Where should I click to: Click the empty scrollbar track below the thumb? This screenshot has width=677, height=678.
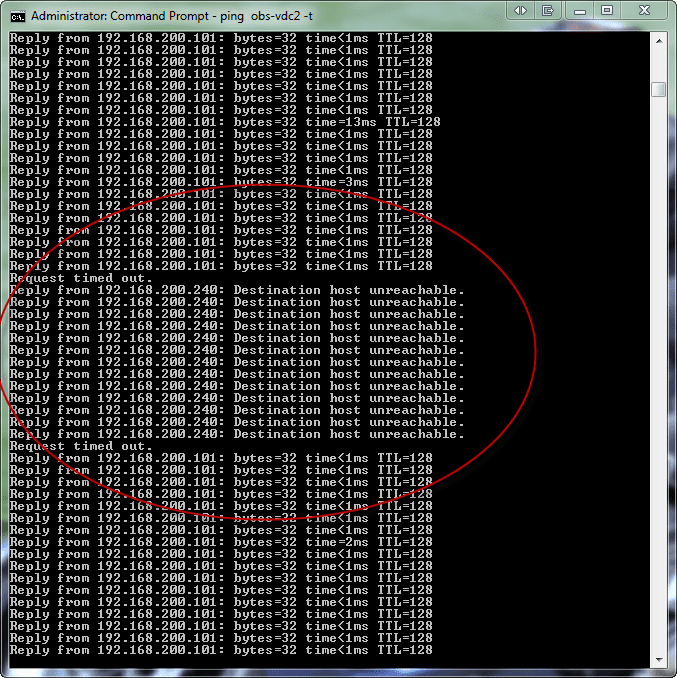point(659,374)
